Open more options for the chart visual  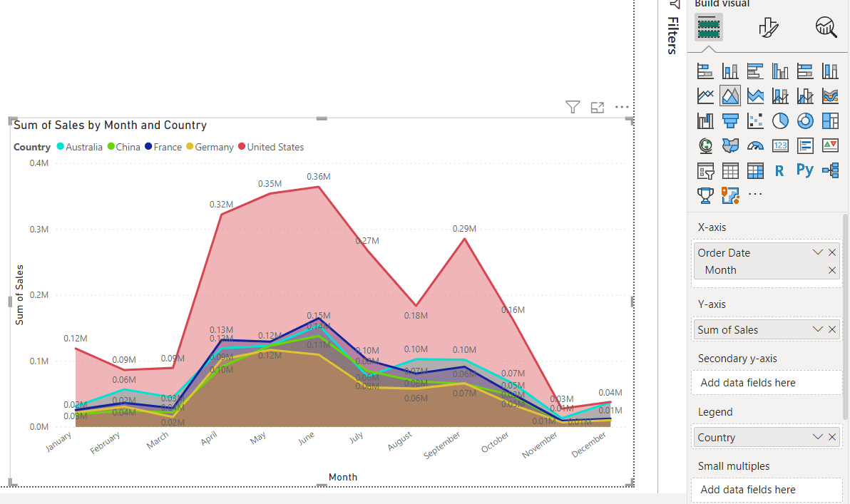pos(622,107)
